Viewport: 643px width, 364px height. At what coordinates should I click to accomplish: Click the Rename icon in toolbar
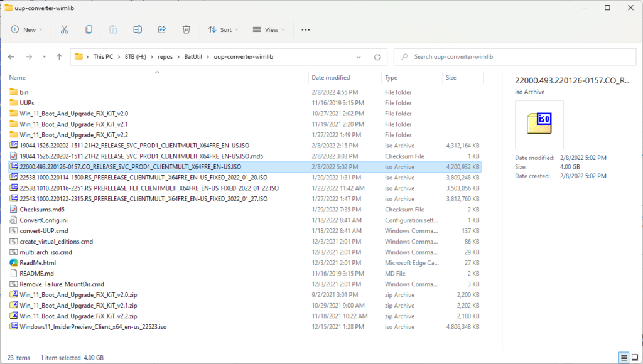coord(138,29)
